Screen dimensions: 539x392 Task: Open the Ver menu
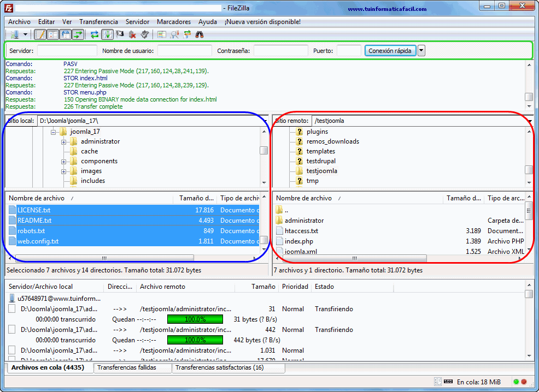point(67,22)
